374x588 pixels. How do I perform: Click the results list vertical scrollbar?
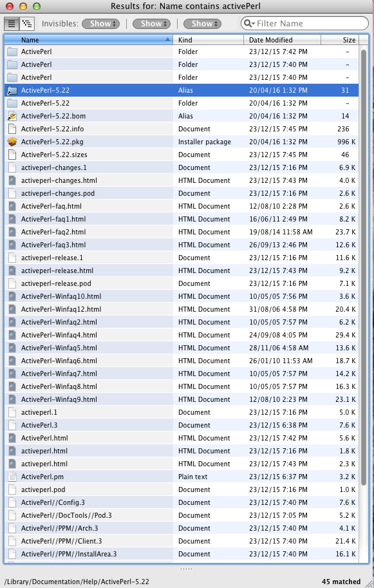pos(363,267)
